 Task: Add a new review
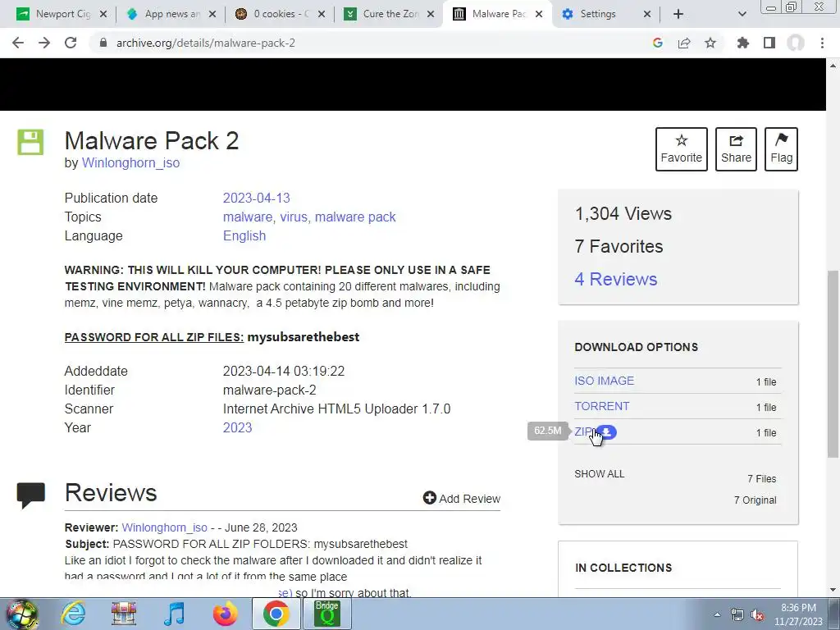tap(461, 498)
